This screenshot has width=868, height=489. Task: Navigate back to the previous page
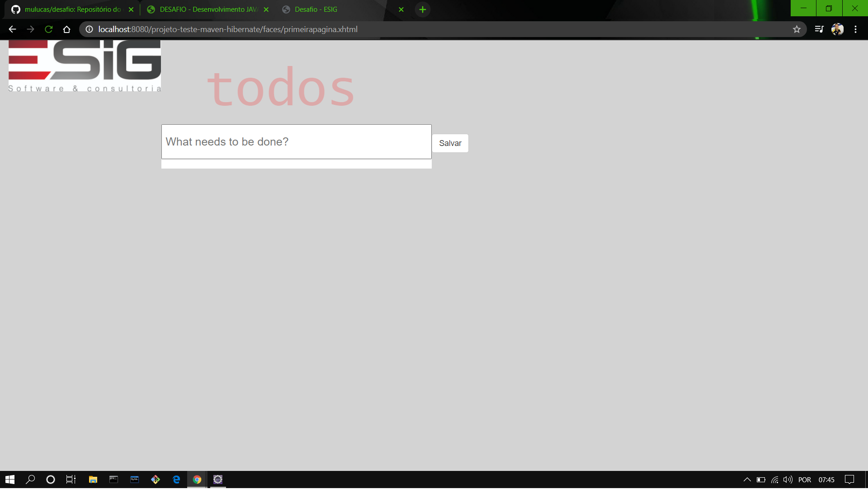tap(12, 29)
